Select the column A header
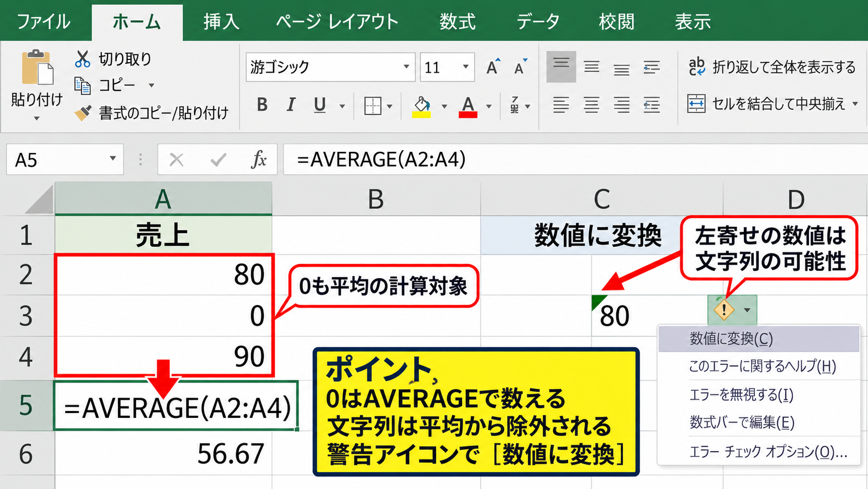The image size is (868, 489). [x=164, y=199]
